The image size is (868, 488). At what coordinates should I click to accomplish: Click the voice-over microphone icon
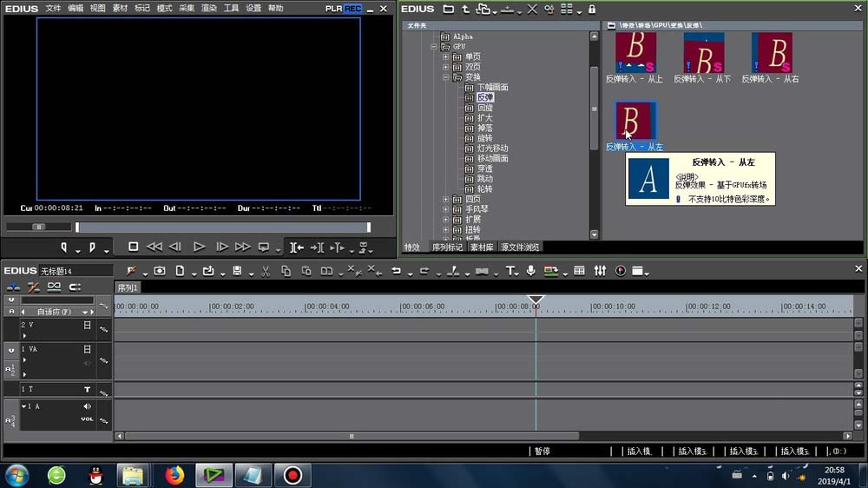click(530, 271)
